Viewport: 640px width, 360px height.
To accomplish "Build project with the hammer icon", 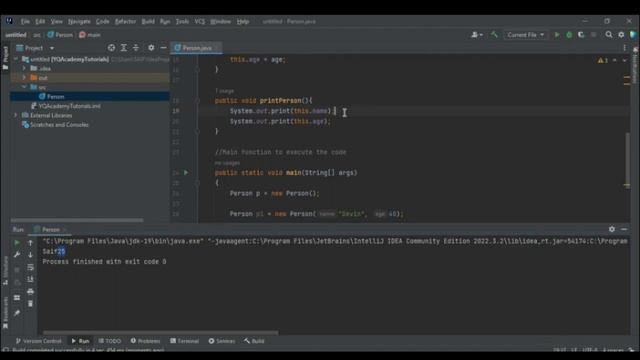I will click(x=494, y=35).
